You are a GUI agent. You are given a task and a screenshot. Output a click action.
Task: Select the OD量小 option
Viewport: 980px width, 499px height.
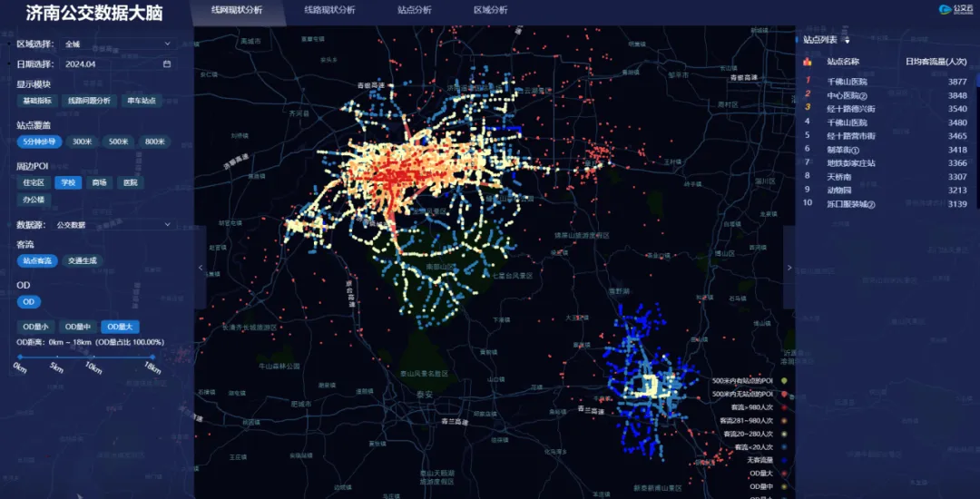click(x=35, y=327)
